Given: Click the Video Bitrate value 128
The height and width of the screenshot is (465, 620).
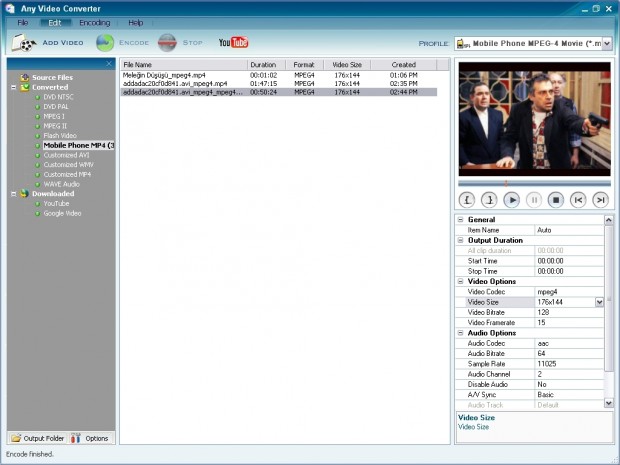Looking at the screenshot, I should (569, 312).
